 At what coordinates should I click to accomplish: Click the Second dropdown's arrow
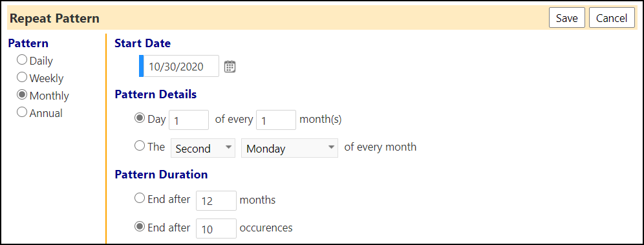tap(227, 148)
